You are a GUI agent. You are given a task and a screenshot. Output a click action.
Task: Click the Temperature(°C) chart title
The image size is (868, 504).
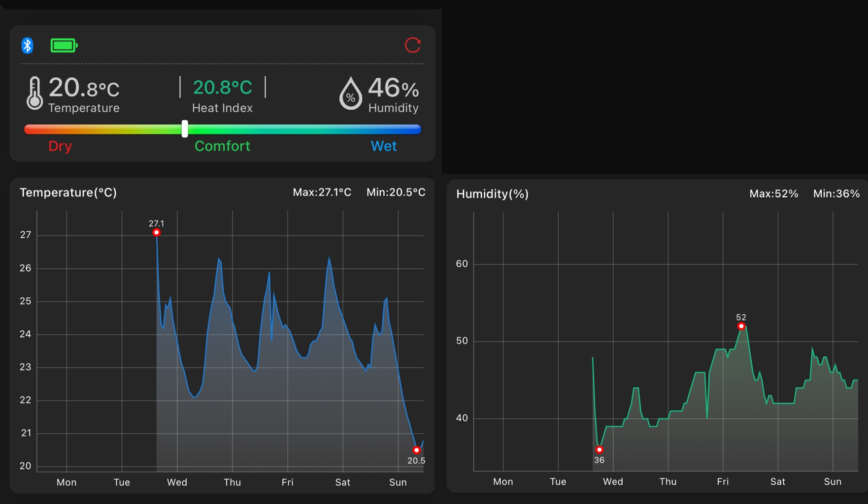[68, 192]
